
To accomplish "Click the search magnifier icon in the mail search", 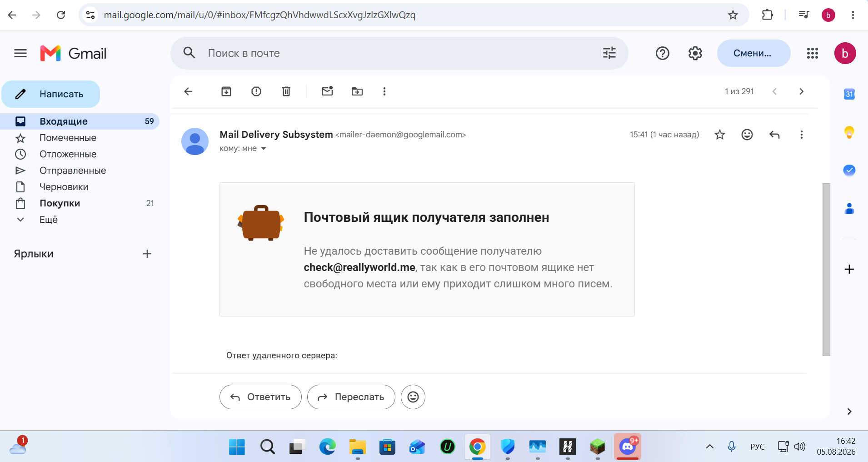I will pos(190,53).
